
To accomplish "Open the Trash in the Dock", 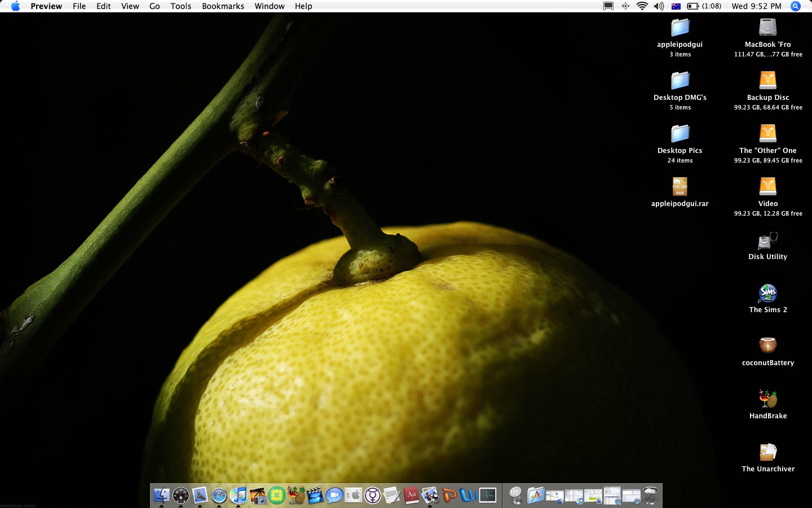I will click(651, 496).
